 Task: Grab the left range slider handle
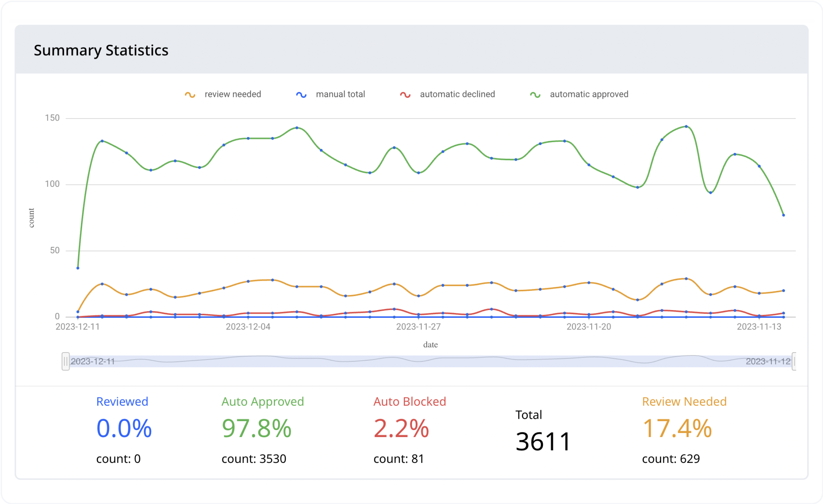(x=66, y=361)
